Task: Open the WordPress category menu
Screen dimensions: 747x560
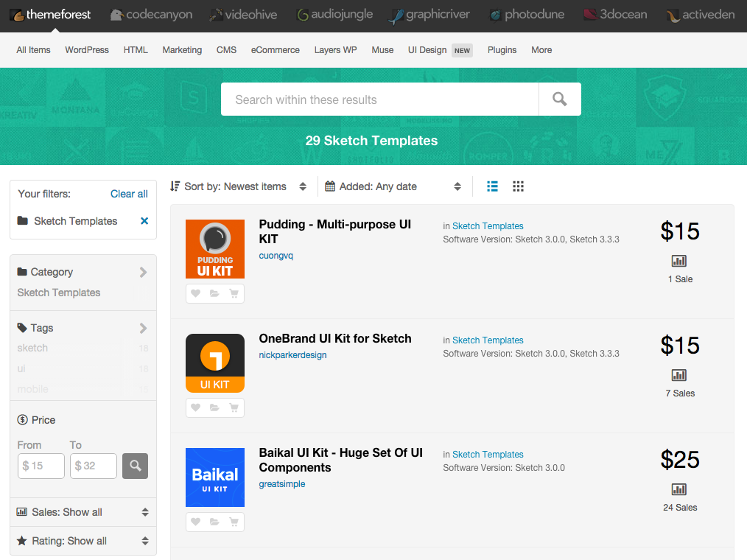Action: [87, 50]
